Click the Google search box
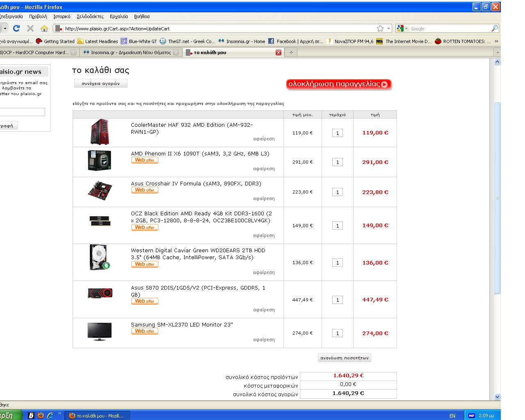This screenshot has width=525, height=420. (x=450, y=28)
